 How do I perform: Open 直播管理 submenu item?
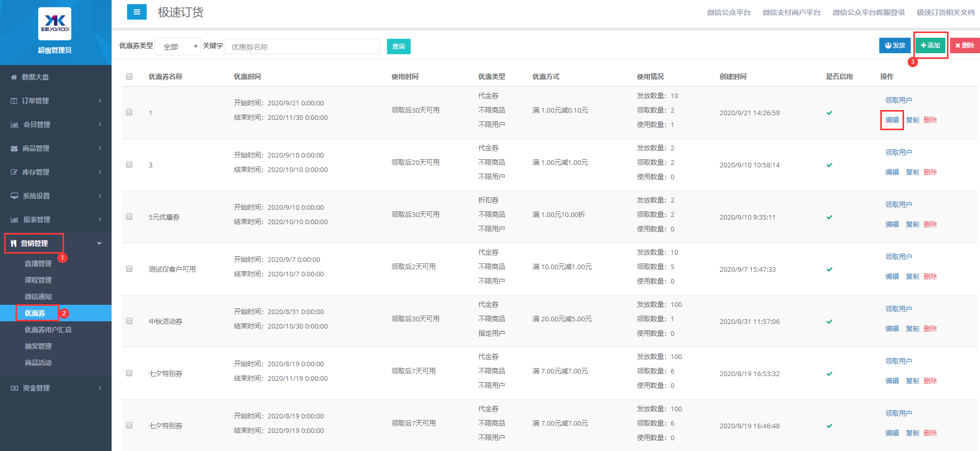(38, 263)
